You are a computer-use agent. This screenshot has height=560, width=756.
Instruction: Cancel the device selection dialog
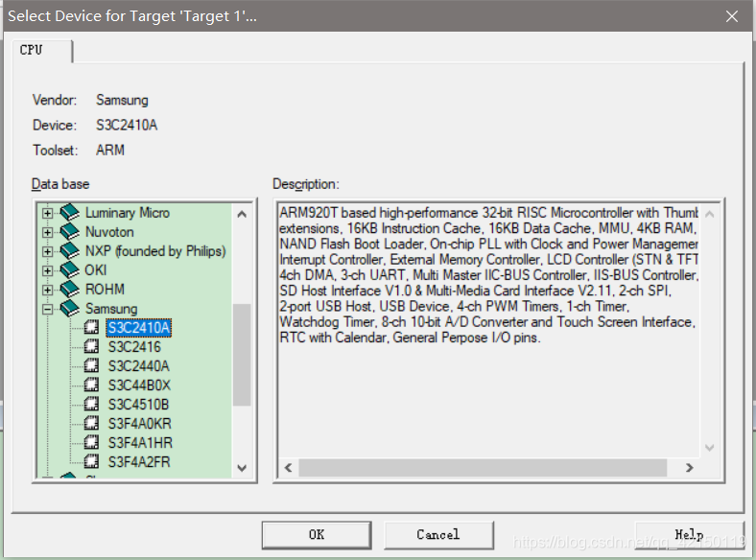[x=438, y=535]
